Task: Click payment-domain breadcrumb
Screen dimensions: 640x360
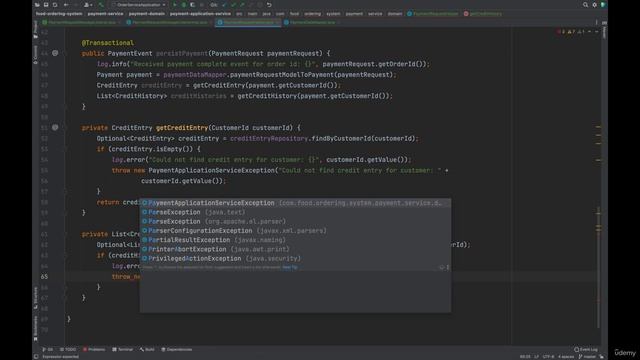Action: [147, 13]
